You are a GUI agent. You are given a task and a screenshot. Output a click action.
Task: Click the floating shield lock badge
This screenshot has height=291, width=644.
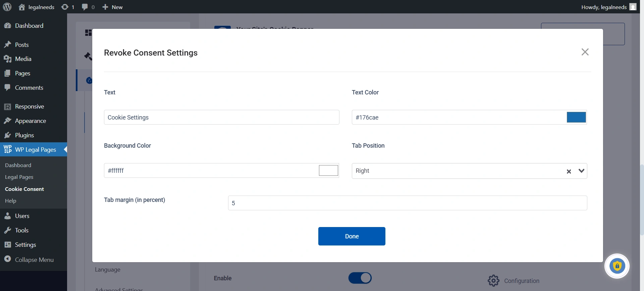[617, 266]
